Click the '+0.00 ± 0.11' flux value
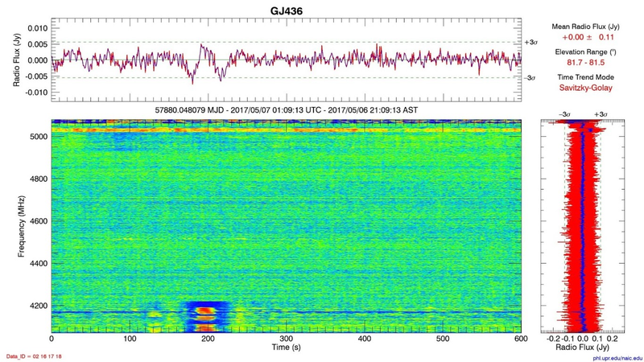644x362 pixels. (588, 37)
